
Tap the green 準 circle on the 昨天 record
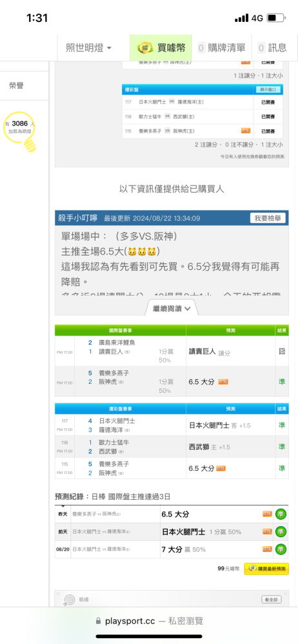click(281, 514)
